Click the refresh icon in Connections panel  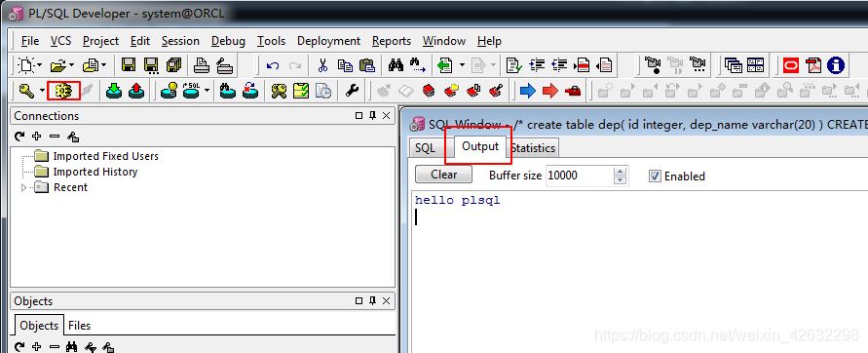point(19,136)
